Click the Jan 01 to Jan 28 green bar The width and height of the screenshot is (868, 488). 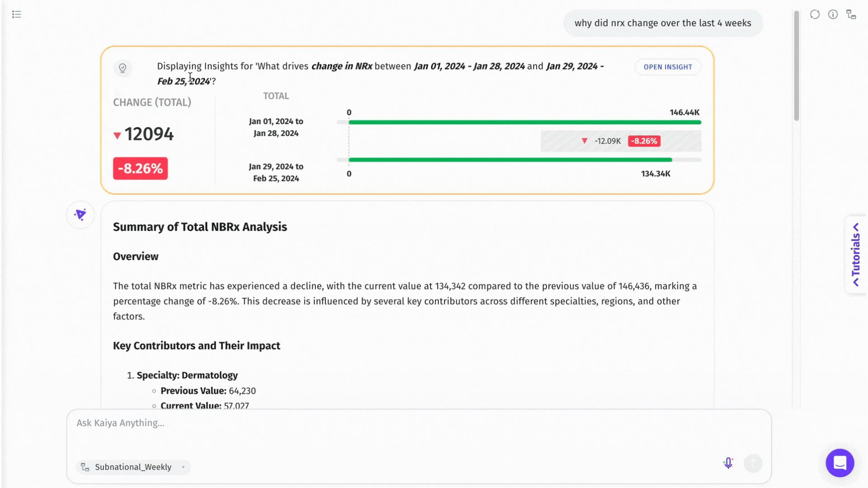coord(524,122)
